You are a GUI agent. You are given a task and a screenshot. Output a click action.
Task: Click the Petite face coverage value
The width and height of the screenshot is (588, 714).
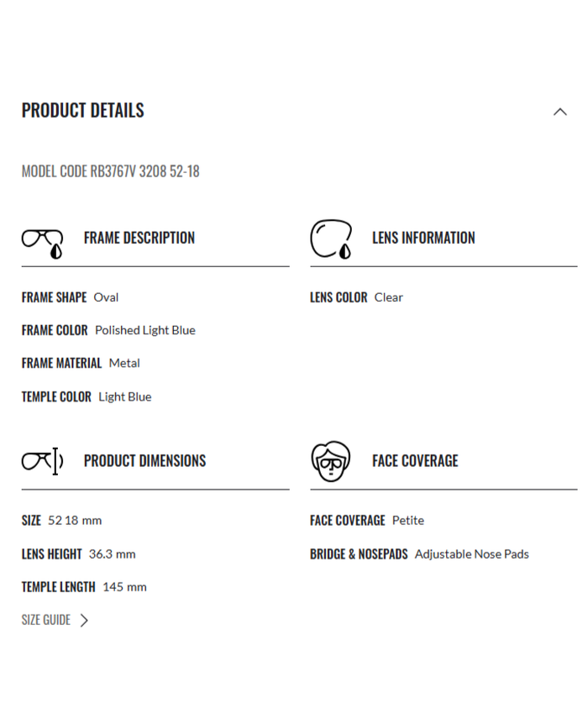point(408,521)
